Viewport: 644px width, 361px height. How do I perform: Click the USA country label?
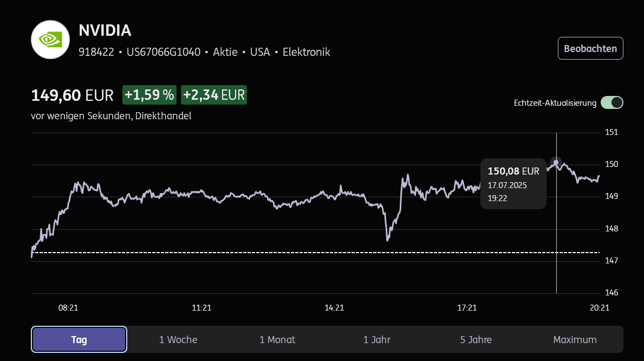pyautogui.click(x=260, y=52)
